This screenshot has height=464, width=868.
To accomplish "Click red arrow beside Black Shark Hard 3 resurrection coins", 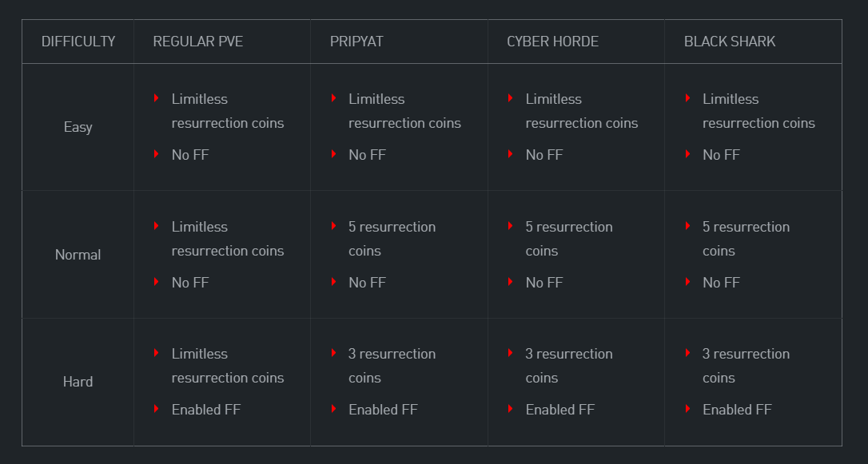I will [x=688, y=353].
